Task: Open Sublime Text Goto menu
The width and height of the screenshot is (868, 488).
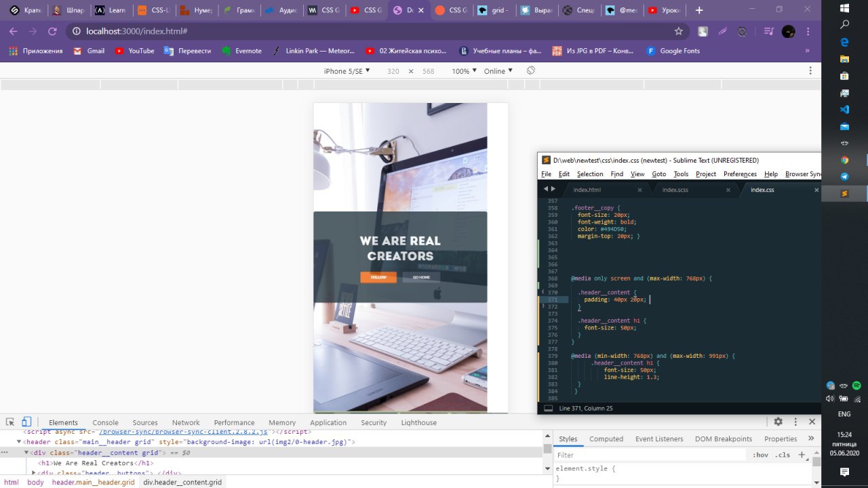Action: [x=658, y=174]
